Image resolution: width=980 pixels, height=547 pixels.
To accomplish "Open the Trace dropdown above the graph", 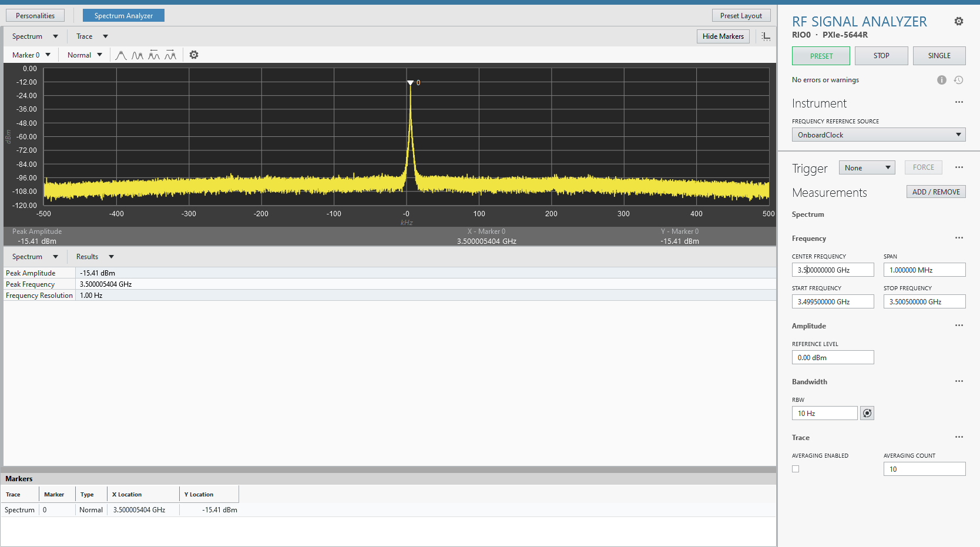I will tap(92, 36).
